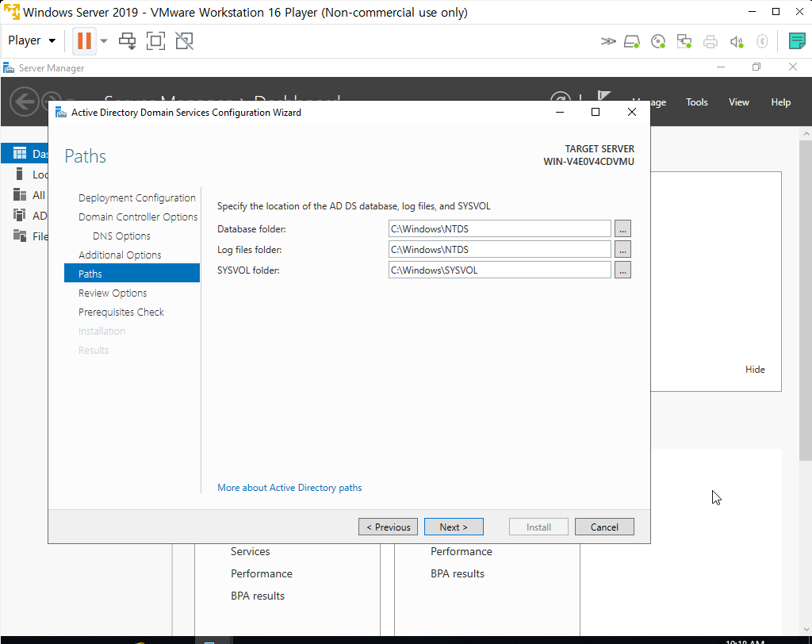
Task: Open More about Active Directory paths link
Action: click(x=289, y=488)
